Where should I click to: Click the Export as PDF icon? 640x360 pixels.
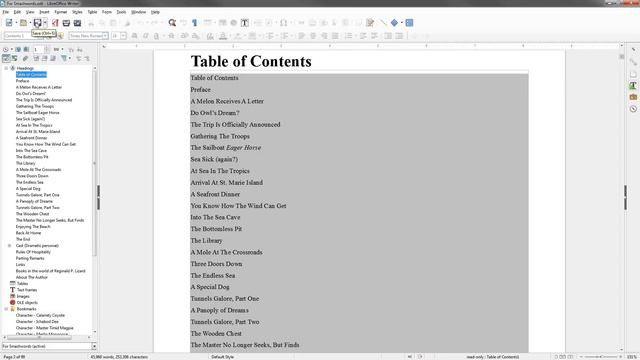55,23
